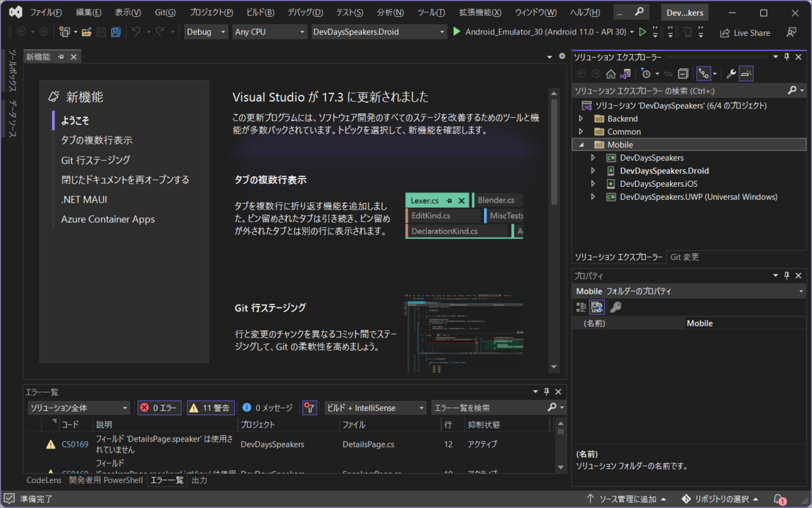Open Properties wrench in Solution Explorer toolbar
This screenshot has width=812, height=508.
731,73
